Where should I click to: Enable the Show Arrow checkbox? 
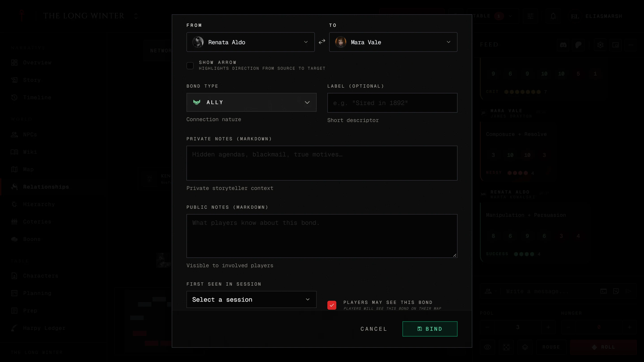(190, 66)
